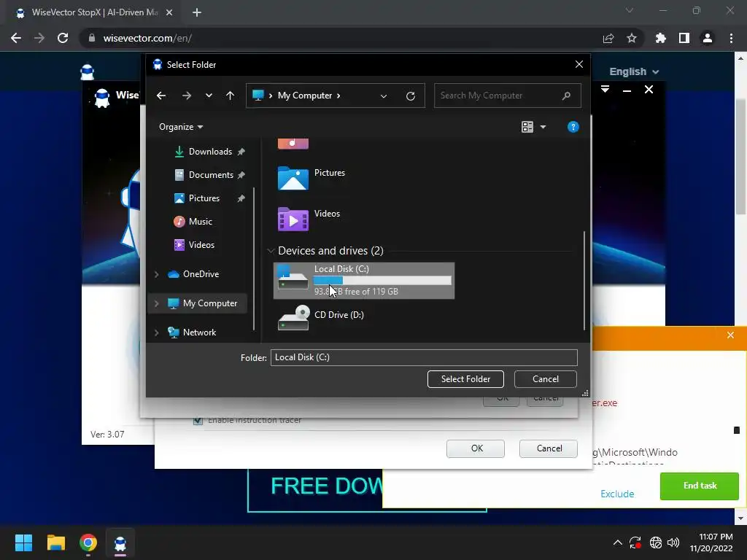Click End task in alert popup

pos(700,486)
